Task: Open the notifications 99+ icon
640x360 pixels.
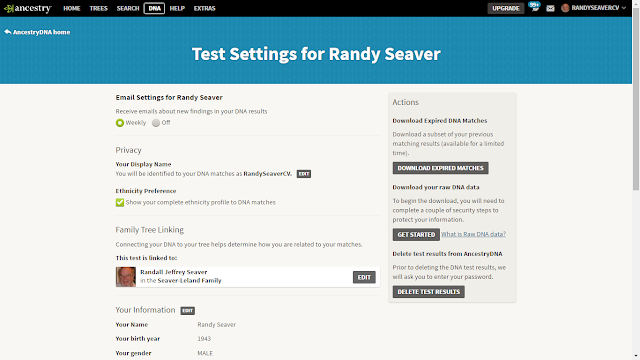Action: (534, 7)
